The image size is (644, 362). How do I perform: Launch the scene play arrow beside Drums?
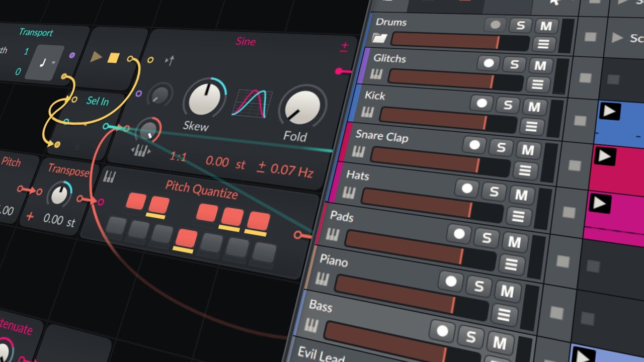click(617, 38)
